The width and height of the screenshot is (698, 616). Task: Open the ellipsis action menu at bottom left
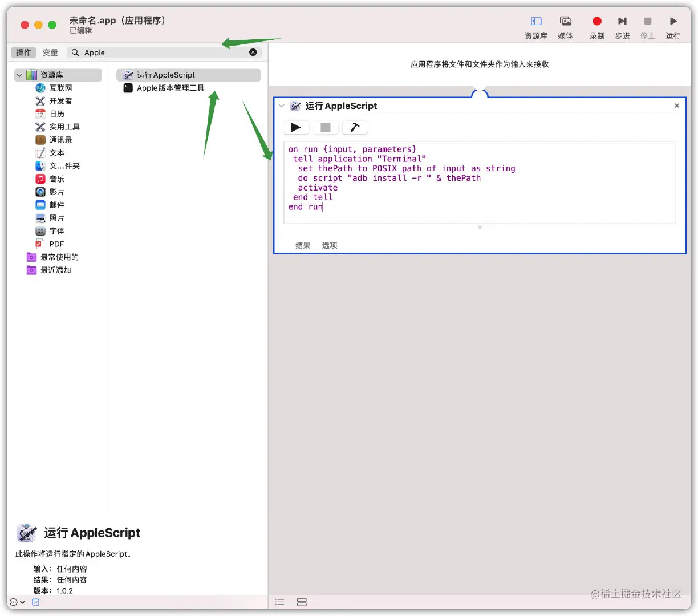17,602
